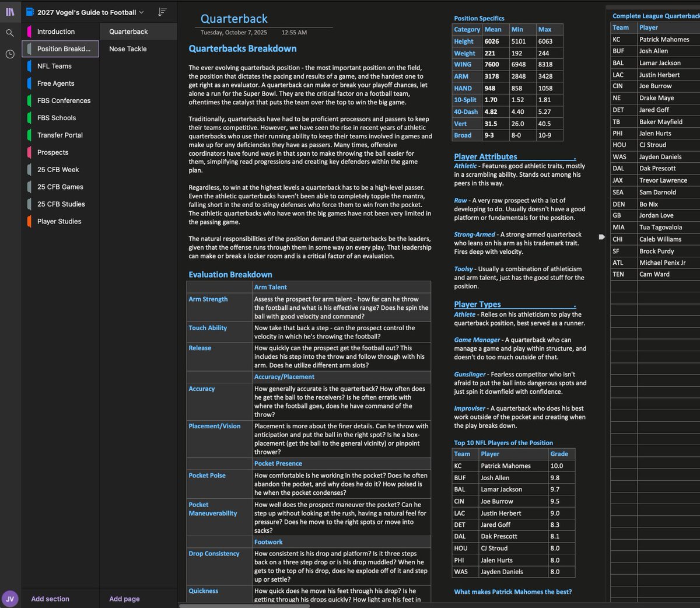Image resolution: width=700 pixels, height=608 pixels.
Task: Click the Position Specifics heading
Action: (x=479, y=18)
